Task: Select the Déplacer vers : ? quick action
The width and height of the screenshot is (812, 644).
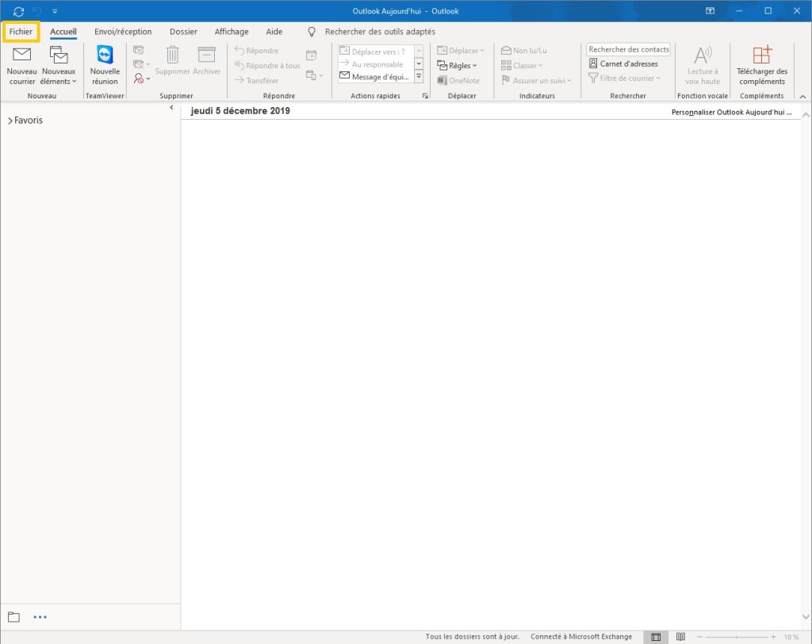Action: [x=376, y=51]
